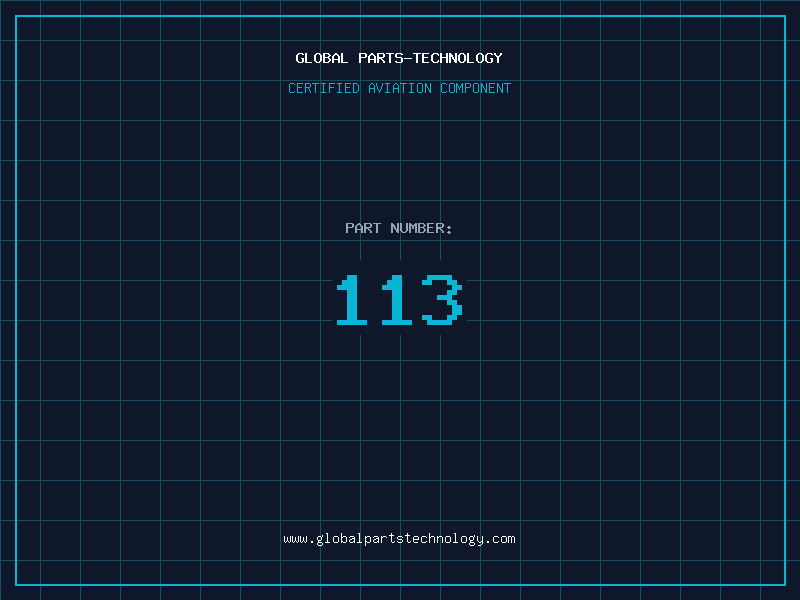The height and width of the screenshot is (600, 800).
Task: Click globalpartstechnology in the footer URL
Action: tap(399, 538)
